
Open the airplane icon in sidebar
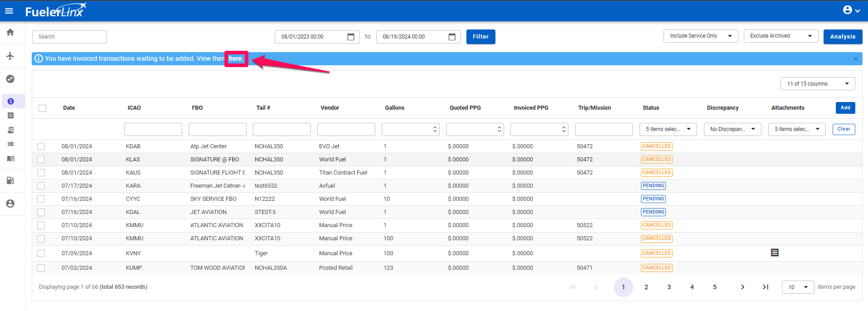10,56
